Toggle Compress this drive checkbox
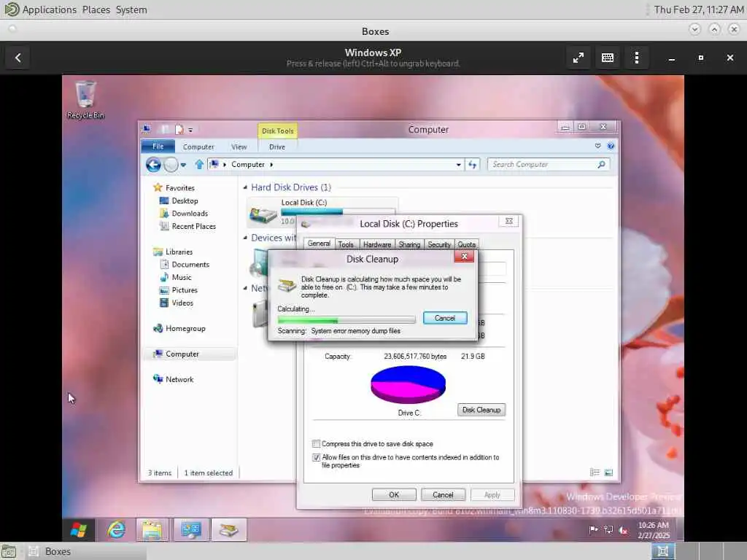The width and height of the screenshot is (747, 560). point(316,444)
